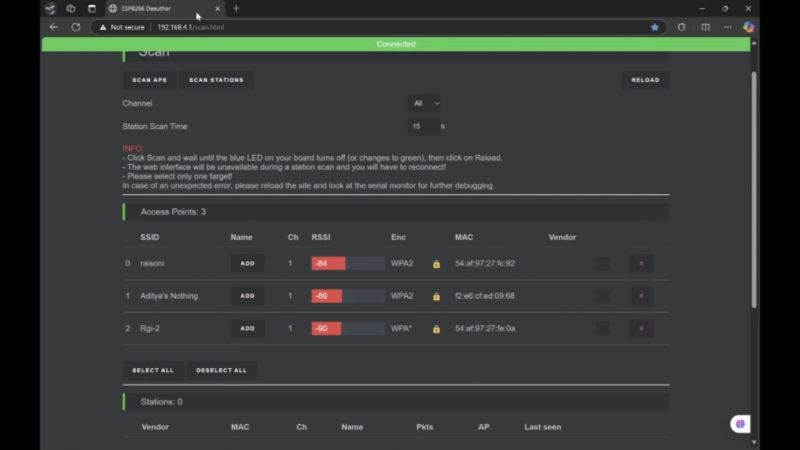The height and width of the screenshot is (450, 800).
Task: Click lock icon for raisoni network
Action: click(x=436, y=264)
